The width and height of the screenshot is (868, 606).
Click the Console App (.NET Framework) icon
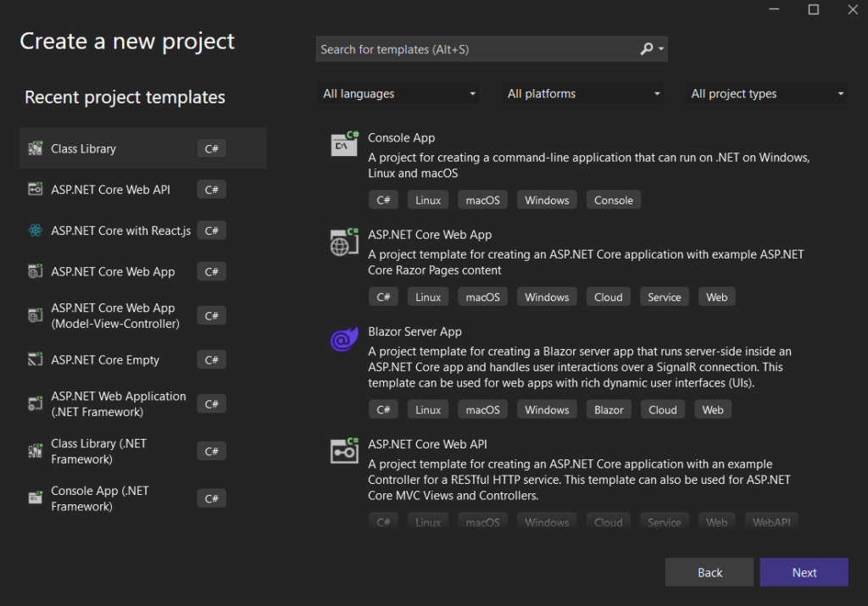(35, 498)
